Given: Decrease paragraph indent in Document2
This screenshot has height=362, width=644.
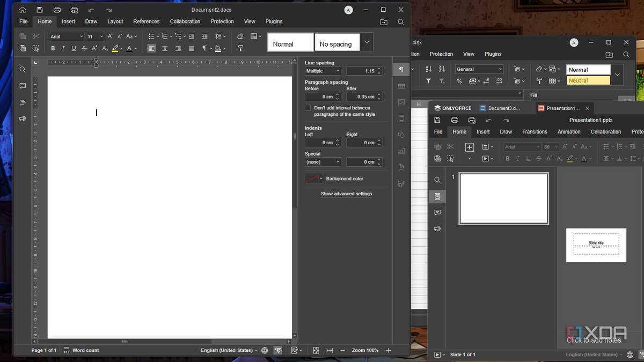Looking at the screenshot, I should (192, 36).
